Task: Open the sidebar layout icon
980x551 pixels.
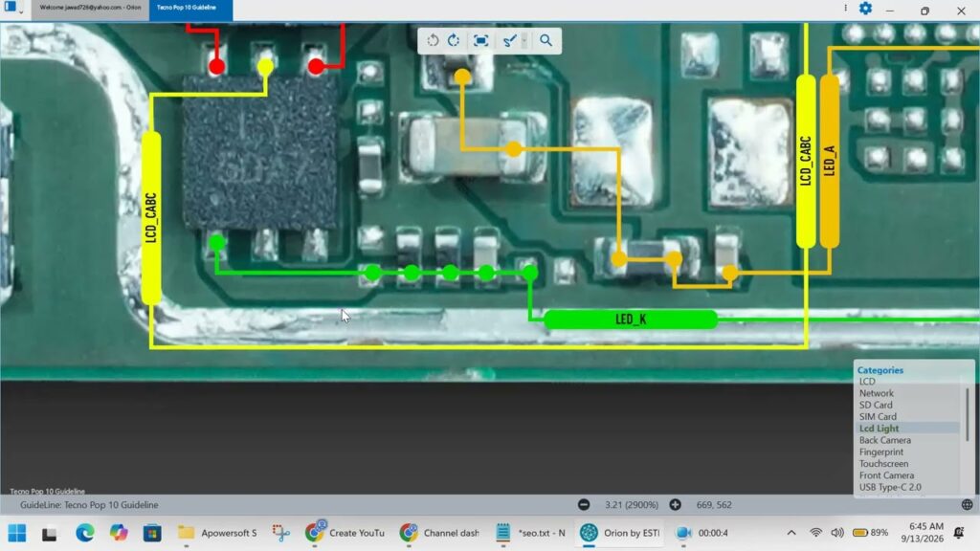Action: tap(10, 7)
